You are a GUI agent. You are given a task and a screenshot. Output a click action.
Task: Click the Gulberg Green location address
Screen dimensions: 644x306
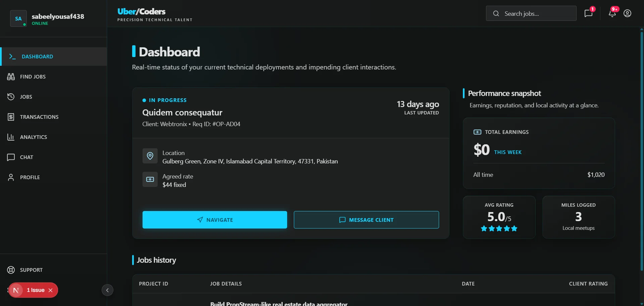point(250,161)
